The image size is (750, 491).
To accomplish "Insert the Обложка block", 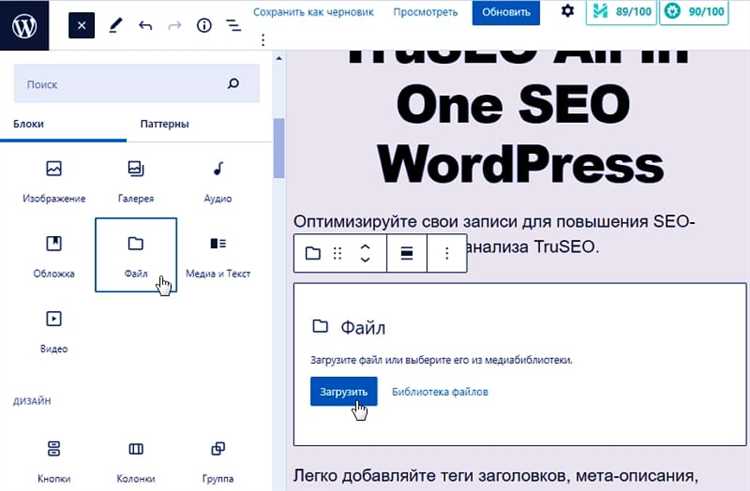I will point(54,257).
